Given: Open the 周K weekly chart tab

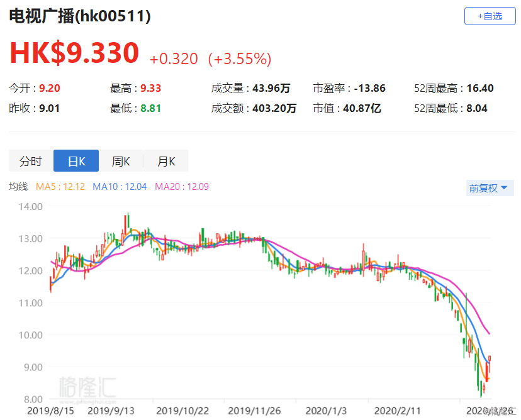Looking at the screenshot, I should click(121, 161).
